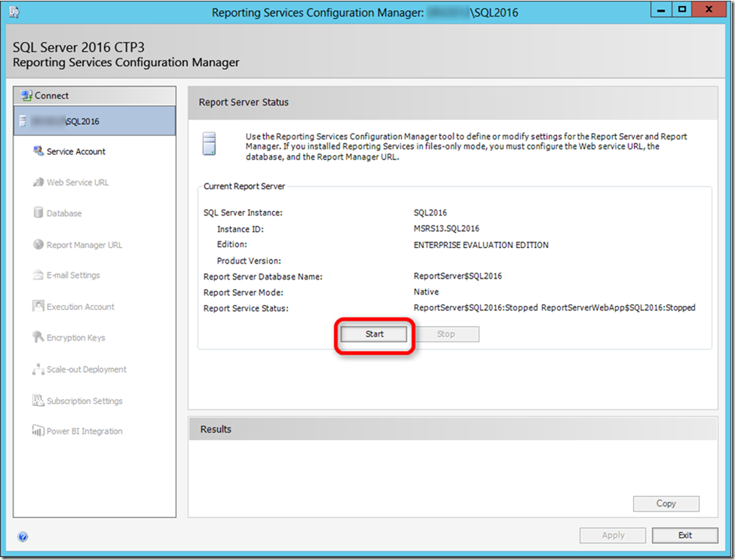Click the MSRS13.SQL2016 instance ID value
735x560 pixels.
coord(446,228)
